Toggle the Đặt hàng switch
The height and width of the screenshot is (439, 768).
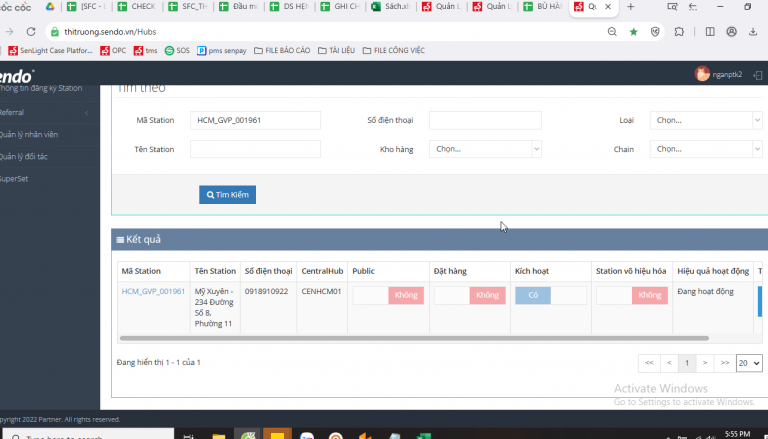click(470, 295)
